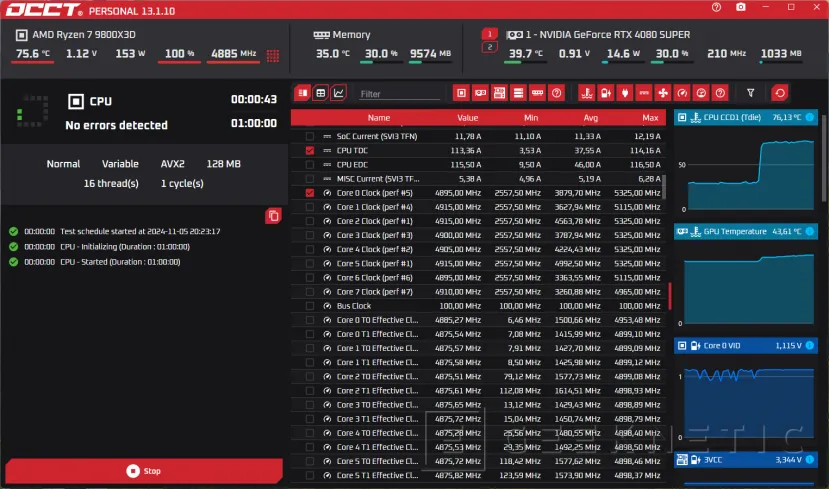
Task: Click the graph panel vertical scrollbar
Action: (824, 158)
